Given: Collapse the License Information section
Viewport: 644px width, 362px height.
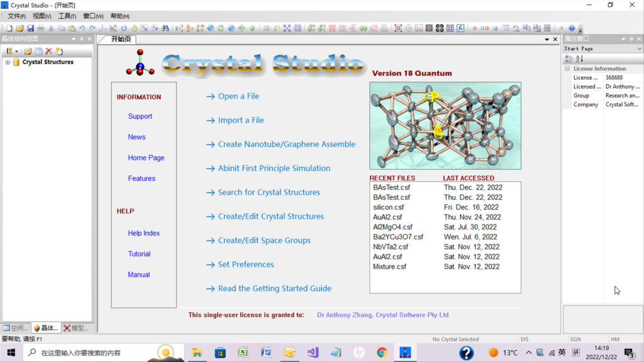Looking at the screenshot, I should click(567, 69).
